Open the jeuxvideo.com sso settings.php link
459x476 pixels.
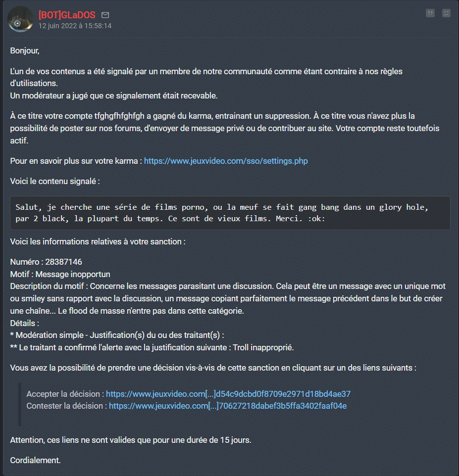click(x=226, y=161)
